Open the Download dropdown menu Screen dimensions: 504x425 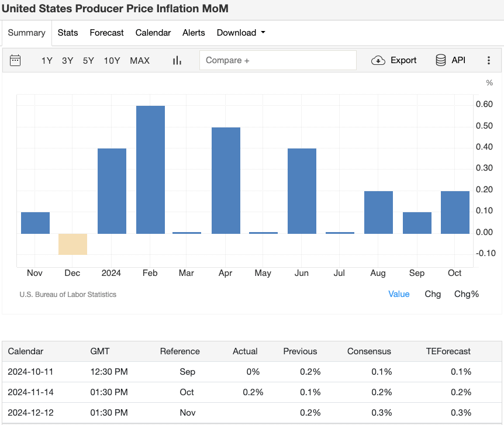(x=240, y=33)
